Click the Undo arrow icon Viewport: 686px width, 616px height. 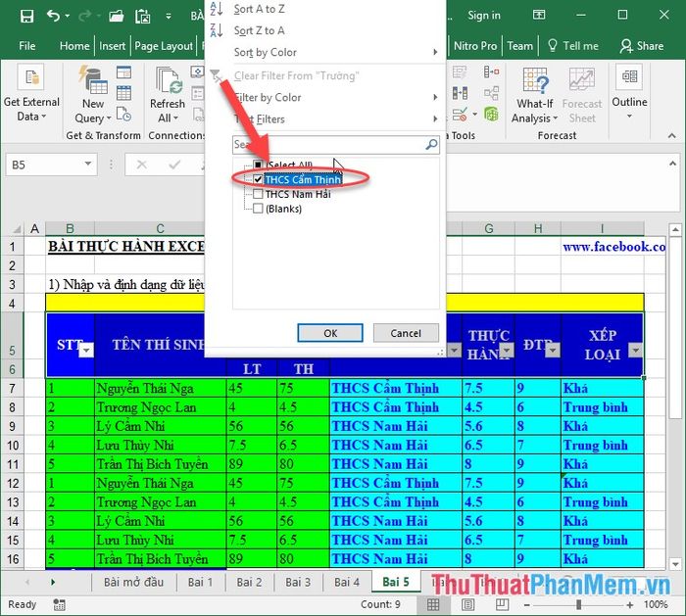53,16
